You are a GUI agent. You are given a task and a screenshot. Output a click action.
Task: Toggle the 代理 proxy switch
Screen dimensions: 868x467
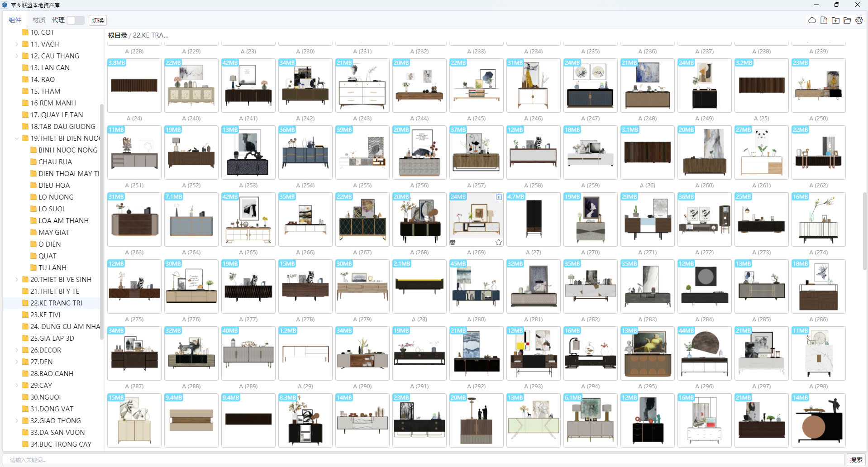(x=76, y=20)
